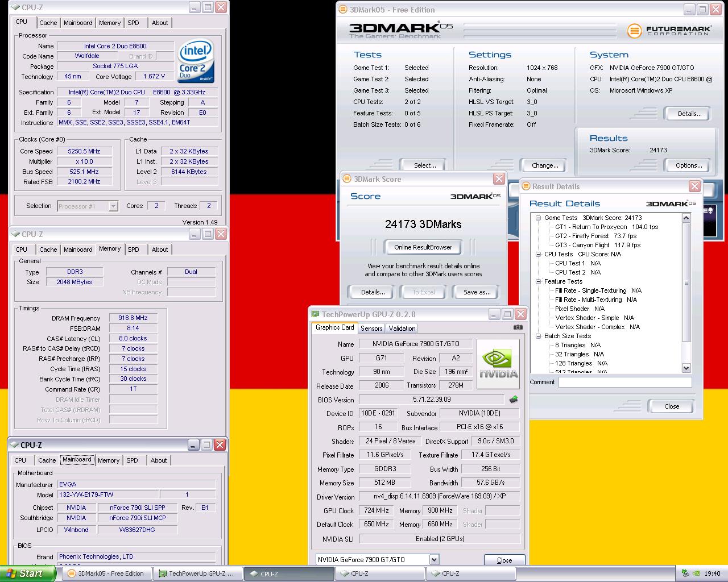Open About tab in CPU-Z motherboard window
Image resolution: width=728 pixels, height=582 pixels.
pyautogui.click(x=159, y=460)
